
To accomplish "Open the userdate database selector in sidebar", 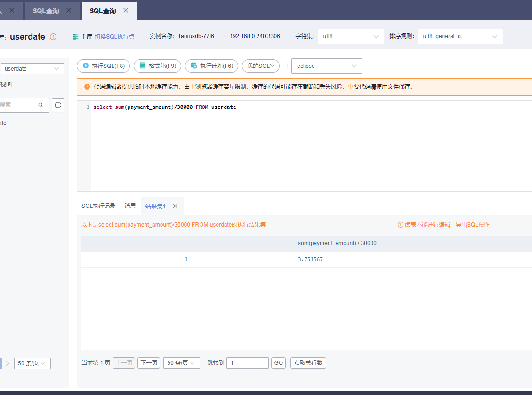I will pyautogui.click(x=32, y=69).
